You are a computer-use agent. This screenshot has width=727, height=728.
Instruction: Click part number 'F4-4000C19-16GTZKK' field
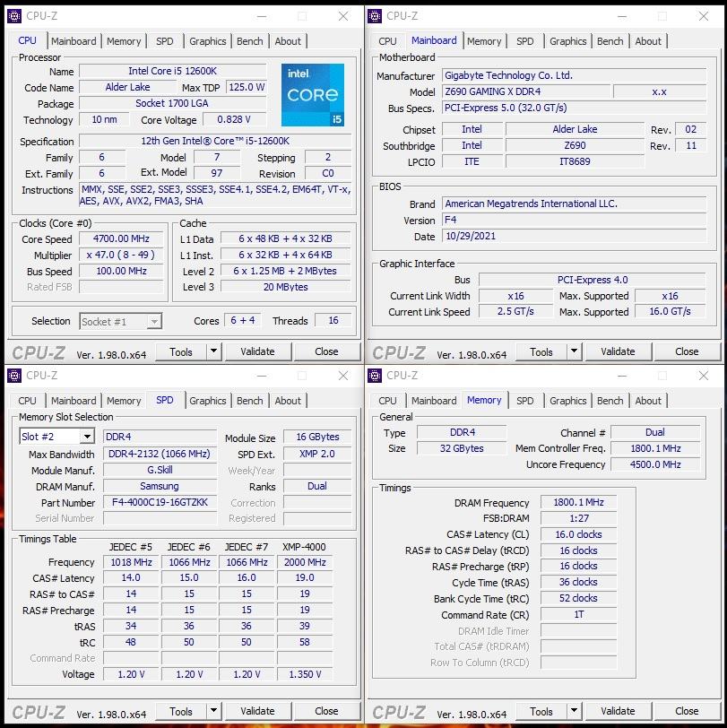160,502
